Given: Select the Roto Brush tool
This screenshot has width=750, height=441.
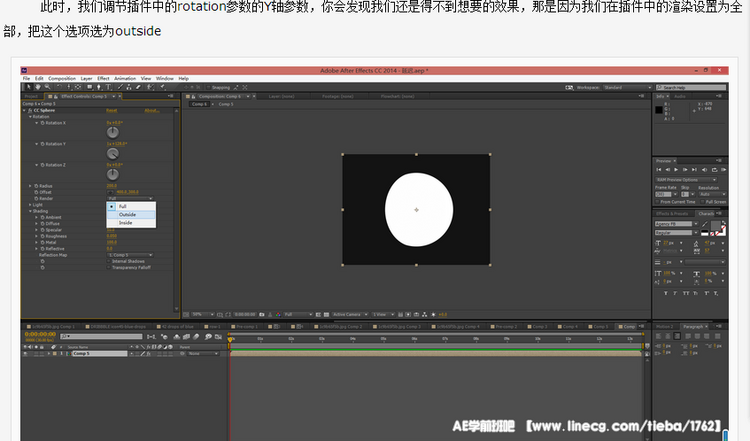Looking at the screenshot, I should tap(150, 87).
